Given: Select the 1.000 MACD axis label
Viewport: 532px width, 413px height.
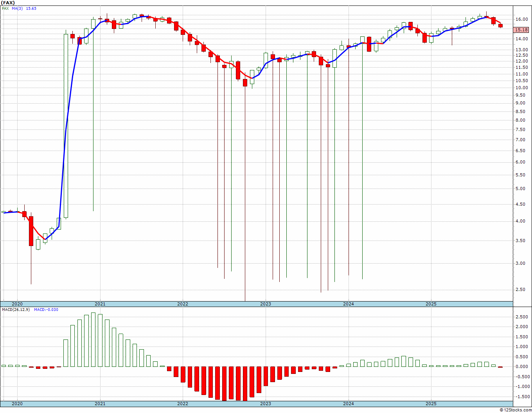Looking at the screenshot, I should pyautogui.click(x=522, y=347).
